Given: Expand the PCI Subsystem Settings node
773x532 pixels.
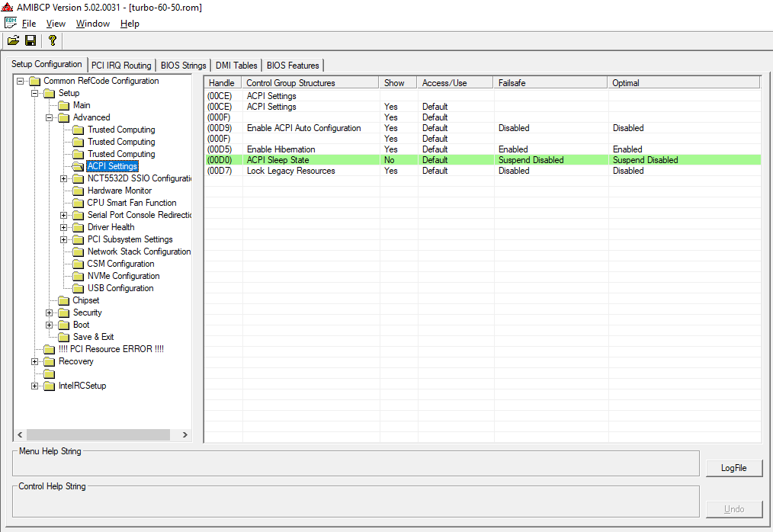Looking at the screenshot, I should coord(63,239).
